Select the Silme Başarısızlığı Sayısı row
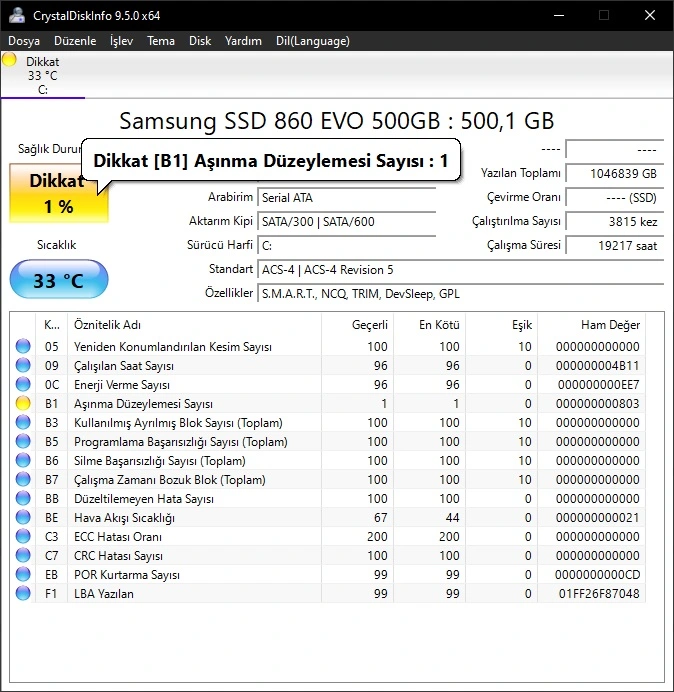The width and height of the screenshot is (674, 692). click(329, 460)
